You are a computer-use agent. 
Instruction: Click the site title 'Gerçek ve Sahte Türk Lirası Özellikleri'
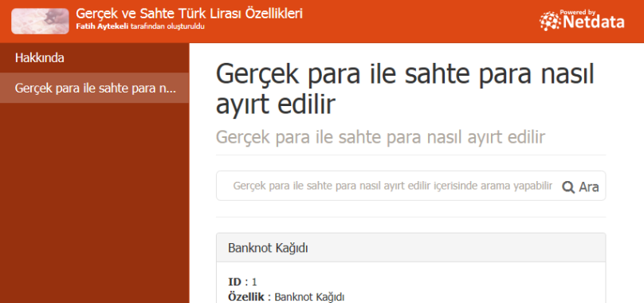(190, 14)
